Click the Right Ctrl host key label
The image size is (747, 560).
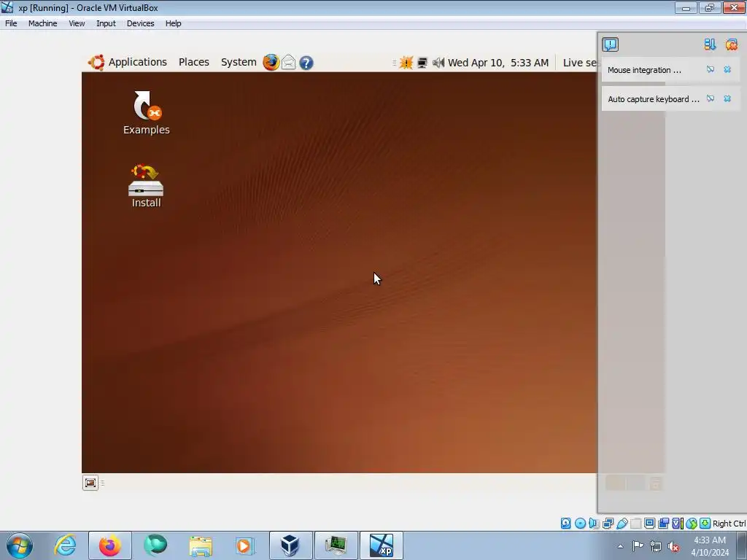click(x=729, y=524)
